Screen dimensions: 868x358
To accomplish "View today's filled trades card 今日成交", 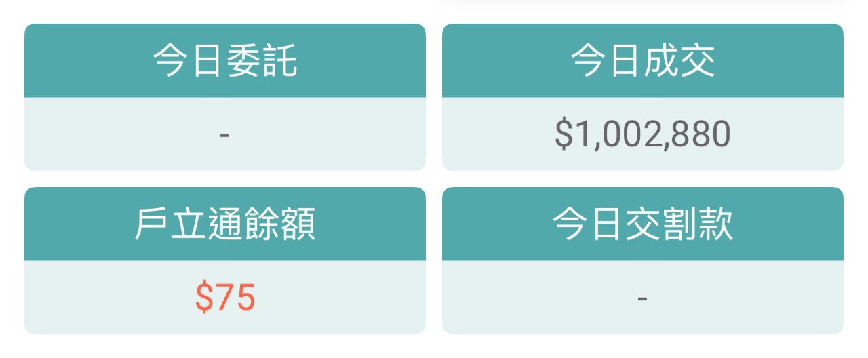I will coord(642,97).
